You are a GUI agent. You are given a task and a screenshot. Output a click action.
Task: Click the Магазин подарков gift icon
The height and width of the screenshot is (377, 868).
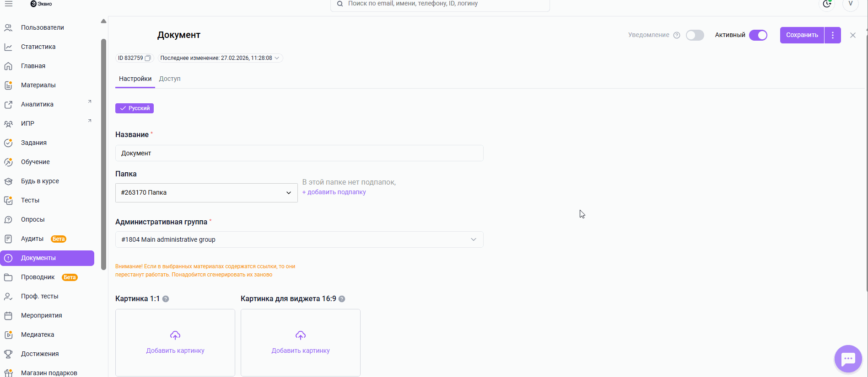[x=8, y=373]
